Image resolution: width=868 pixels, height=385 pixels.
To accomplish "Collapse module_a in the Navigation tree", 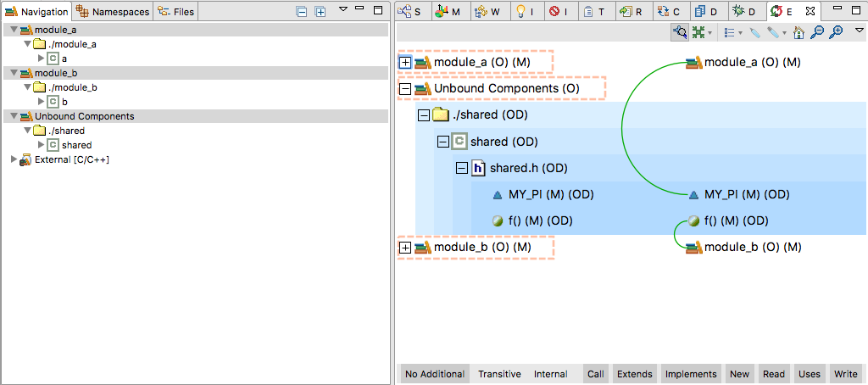I will [14, 30].
